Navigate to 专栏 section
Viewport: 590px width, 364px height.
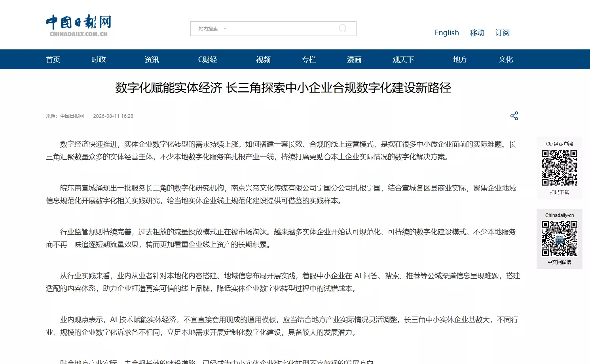coord(309,59)
